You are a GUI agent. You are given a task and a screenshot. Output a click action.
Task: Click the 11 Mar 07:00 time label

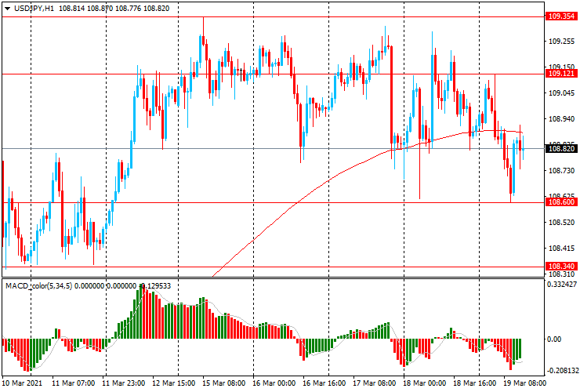(x=74, y=383)
